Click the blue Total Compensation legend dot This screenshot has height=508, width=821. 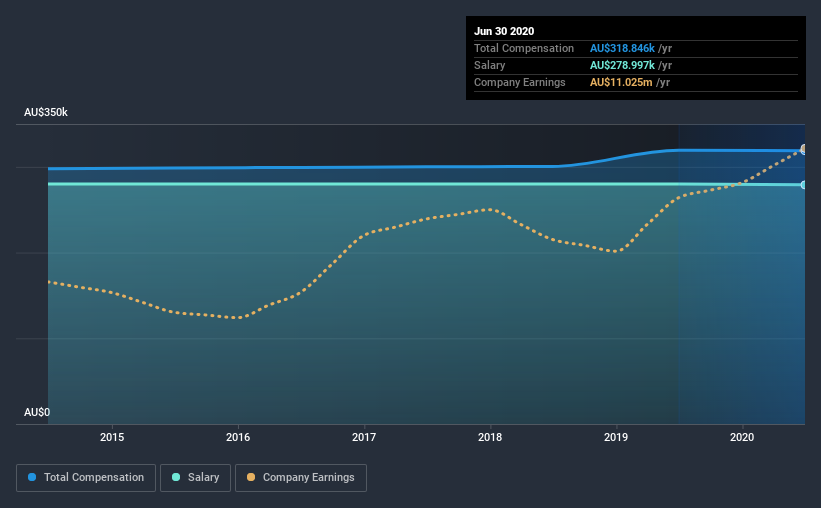(x=32, y=477)
